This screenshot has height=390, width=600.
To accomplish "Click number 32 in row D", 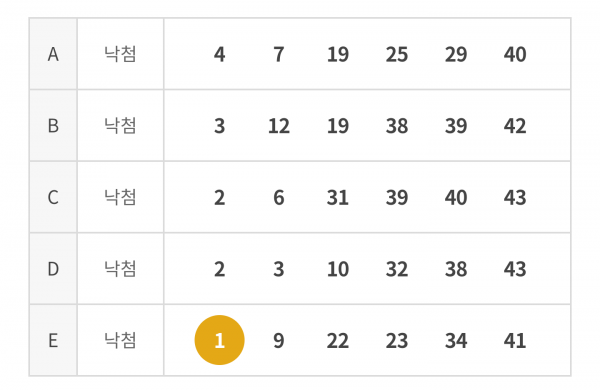I will [x=397, y=269].
